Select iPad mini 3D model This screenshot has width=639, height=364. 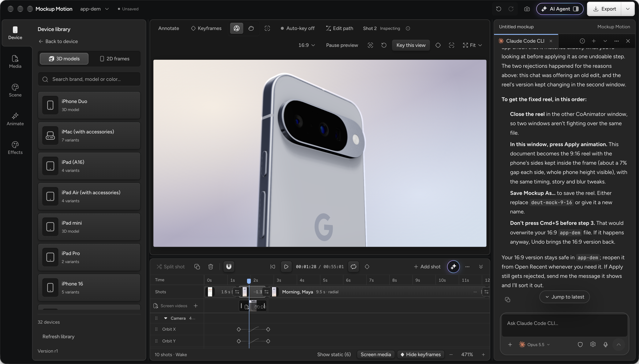click(x=89, y=227)
